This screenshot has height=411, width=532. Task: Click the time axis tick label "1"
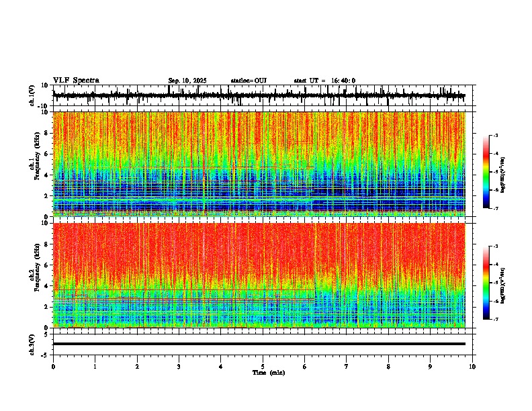pyautogui.click(x=95, y=367)
